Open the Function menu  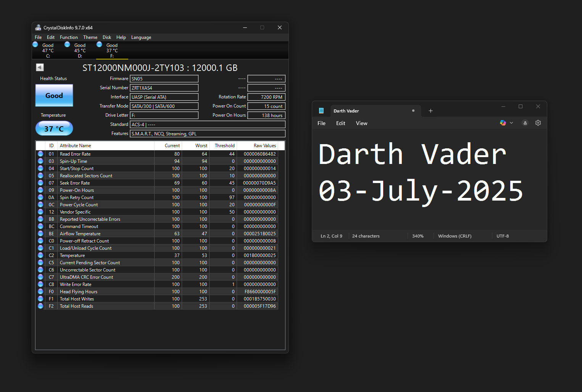click(69, 37)
